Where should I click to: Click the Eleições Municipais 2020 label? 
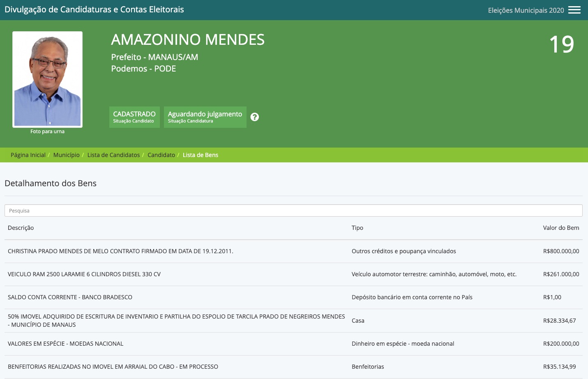526,10
